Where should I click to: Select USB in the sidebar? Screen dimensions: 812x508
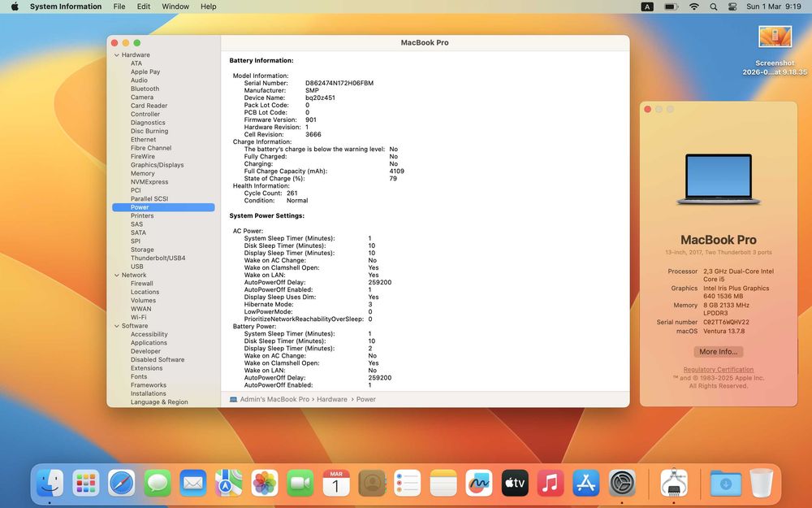point(136,267)
